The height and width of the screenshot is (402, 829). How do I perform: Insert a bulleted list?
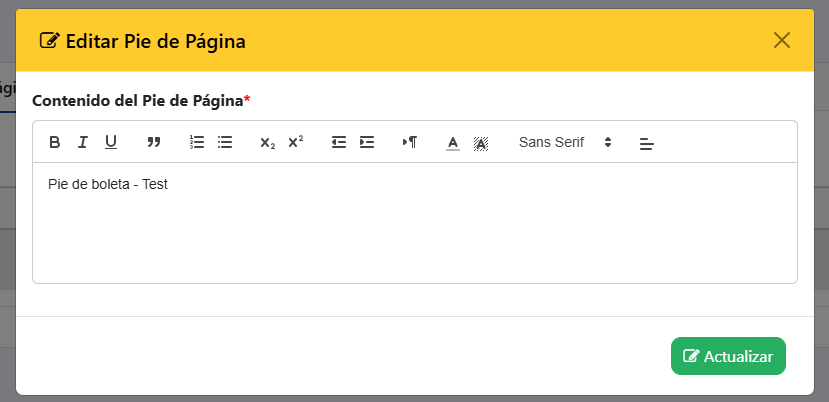click(x=225, y=142)
